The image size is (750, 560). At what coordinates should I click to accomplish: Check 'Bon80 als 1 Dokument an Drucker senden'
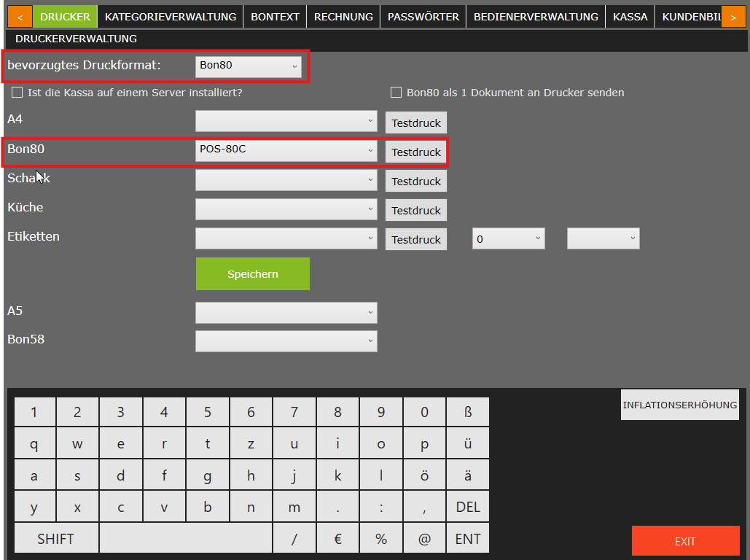[397, 93]
